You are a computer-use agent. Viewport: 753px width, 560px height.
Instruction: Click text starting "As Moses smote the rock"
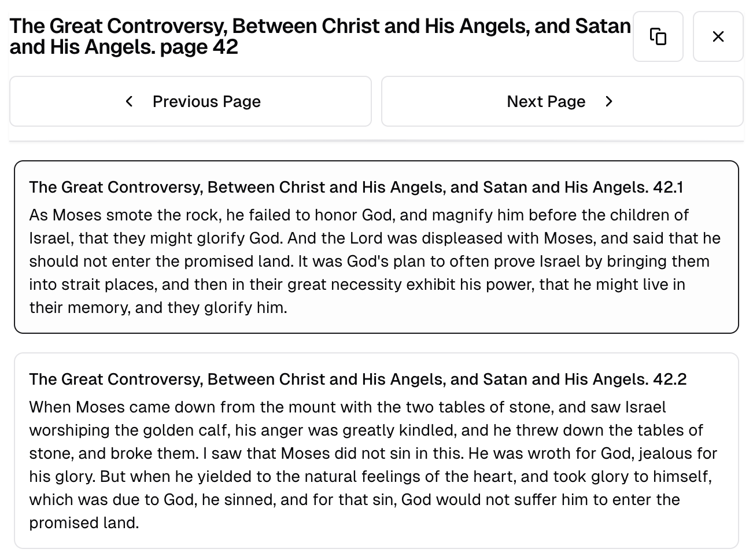coord(359,215)
